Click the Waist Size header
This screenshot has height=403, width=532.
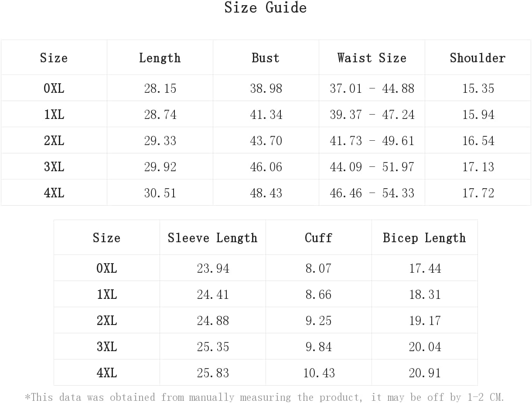[372, 58]
